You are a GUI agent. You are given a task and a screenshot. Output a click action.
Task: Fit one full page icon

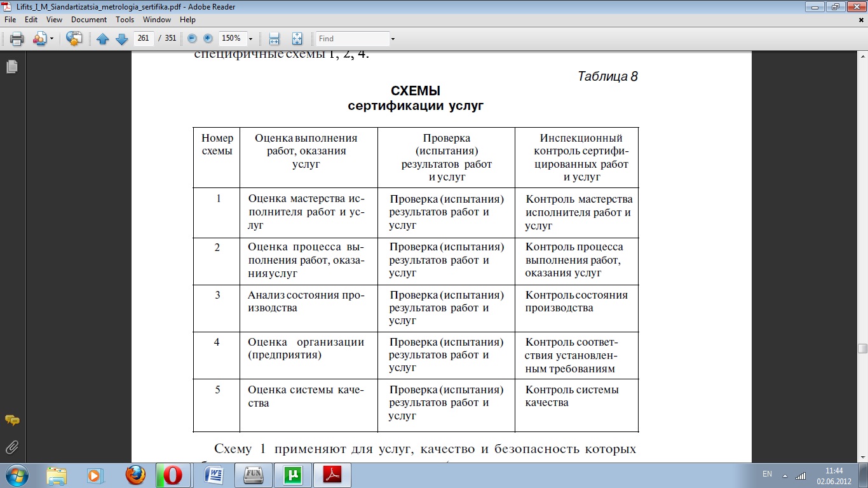pyautogui.click(x=297, y=39)
